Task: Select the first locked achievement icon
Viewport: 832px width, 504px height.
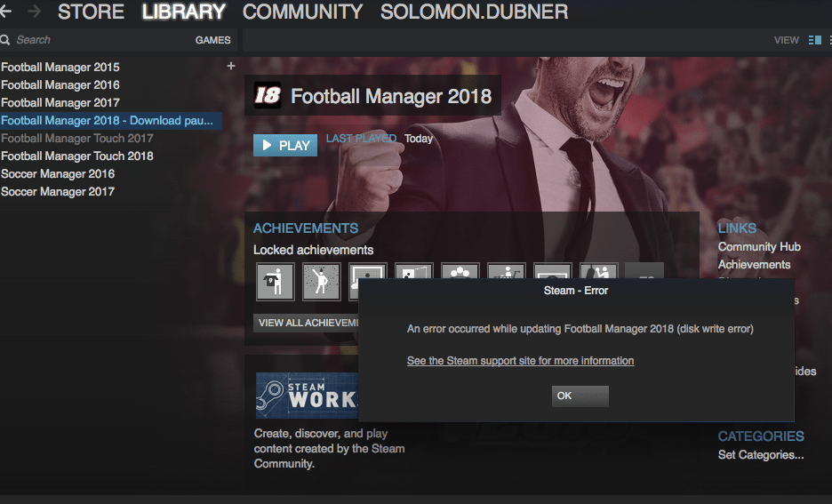Action: [275, 281]
